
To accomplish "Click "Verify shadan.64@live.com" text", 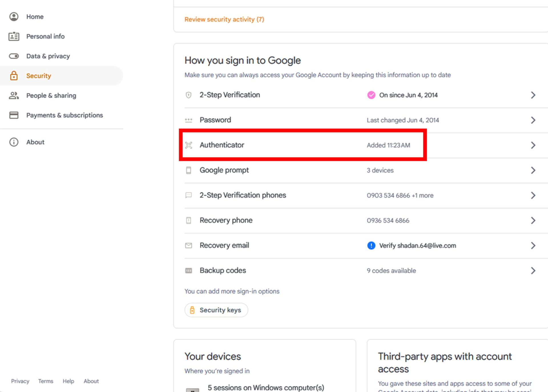I will tap(418, 246).
